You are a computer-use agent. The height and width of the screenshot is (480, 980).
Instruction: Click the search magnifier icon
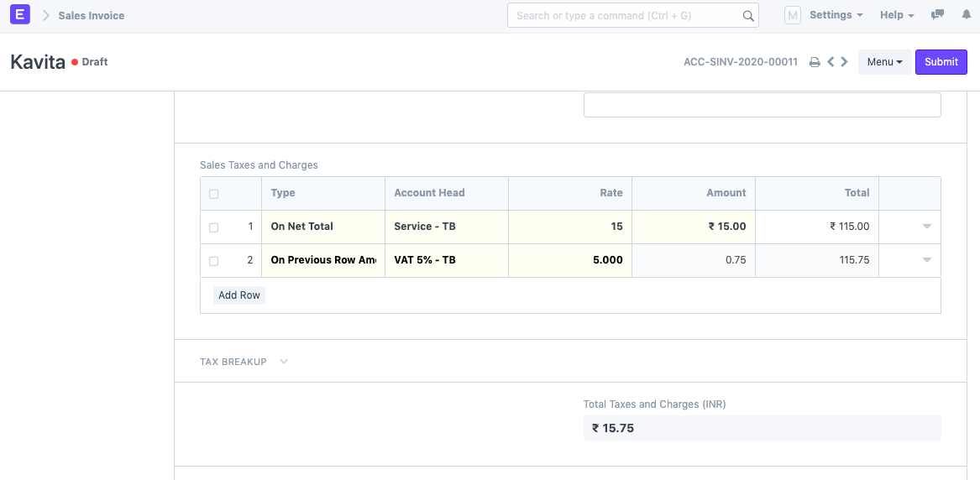(x=748, y=15)
